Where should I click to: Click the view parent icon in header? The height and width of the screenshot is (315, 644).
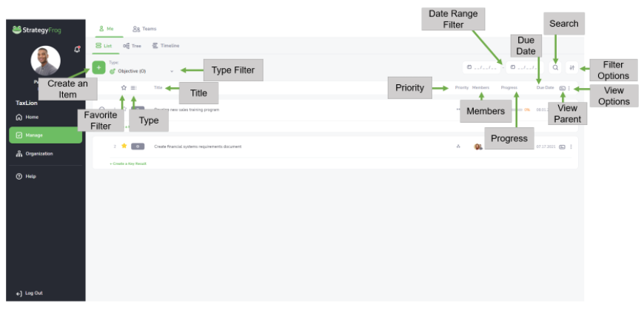click(x=563, y=88)
